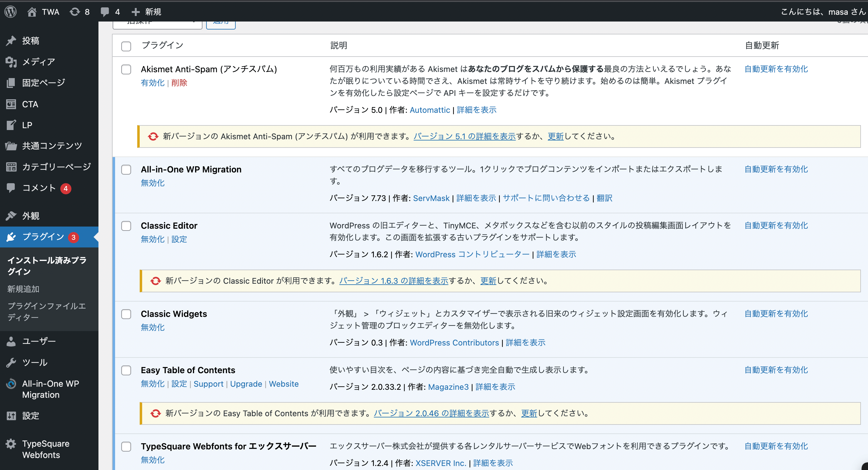Screen dimensions: 868x470
Task: Open Easy Table of Contents Support link
Action: 208,384
